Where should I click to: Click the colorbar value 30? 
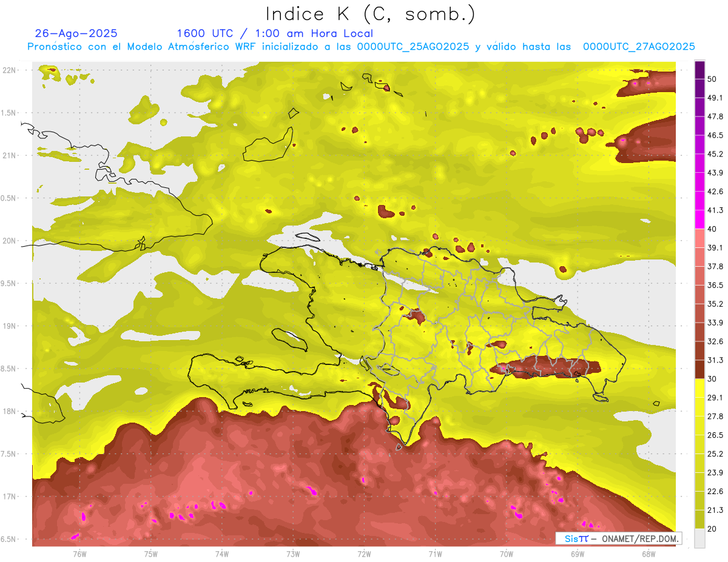712,379
